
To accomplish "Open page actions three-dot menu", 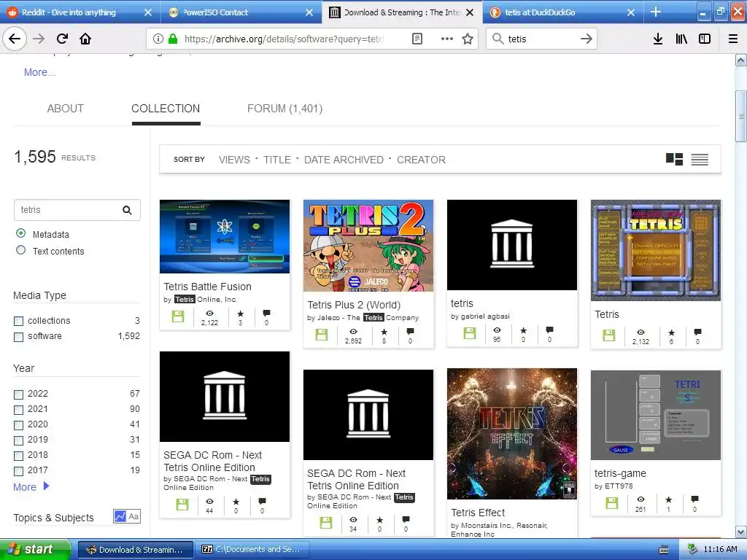I will coord(447,39).
